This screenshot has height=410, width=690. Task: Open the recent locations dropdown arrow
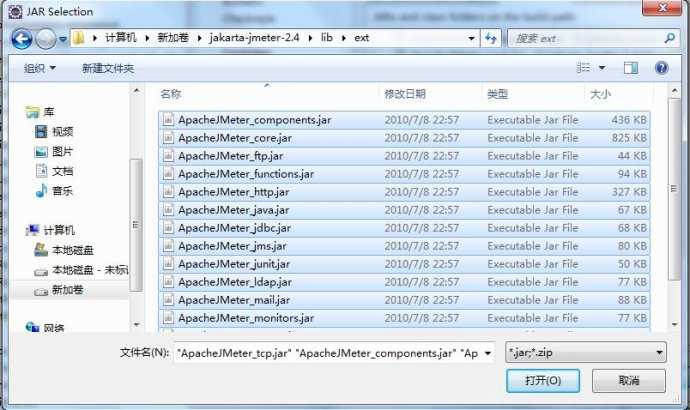point(63,39)
